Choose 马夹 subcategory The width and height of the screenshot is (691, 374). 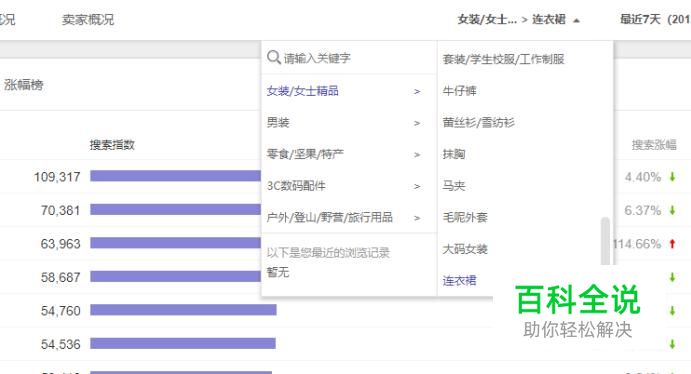pos(454,186)
